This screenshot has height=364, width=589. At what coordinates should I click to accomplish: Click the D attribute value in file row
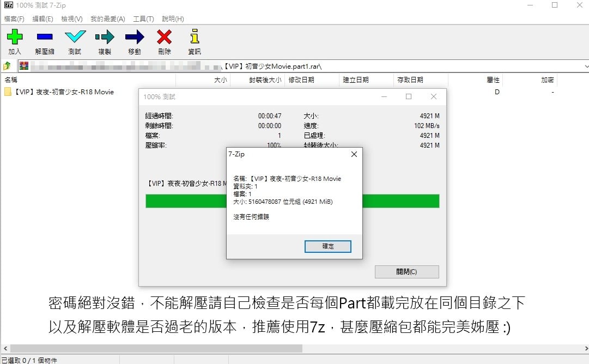[x=497, y=92]
